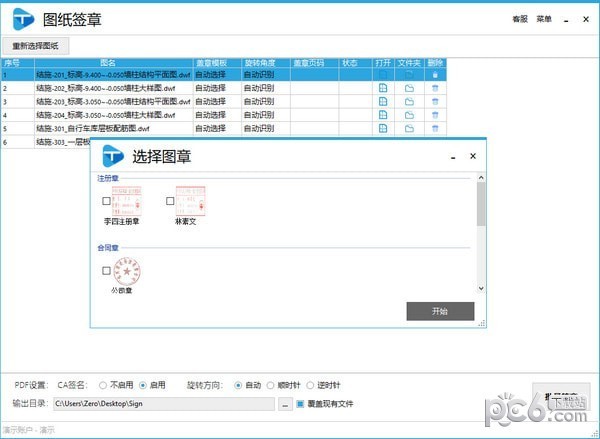Screen dimensions: 600x439
Task: Select file 结施-201 墙柱结构平面图.dwf
Action: pyautogui.click(x=113, y=75)
